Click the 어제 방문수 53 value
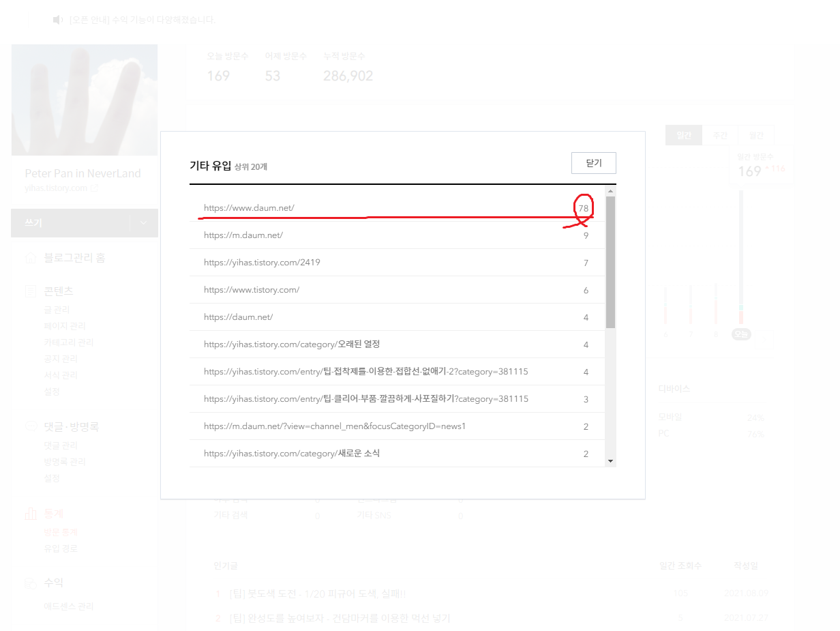This screenshot has height=631, width=840. [x=273, y=76]
